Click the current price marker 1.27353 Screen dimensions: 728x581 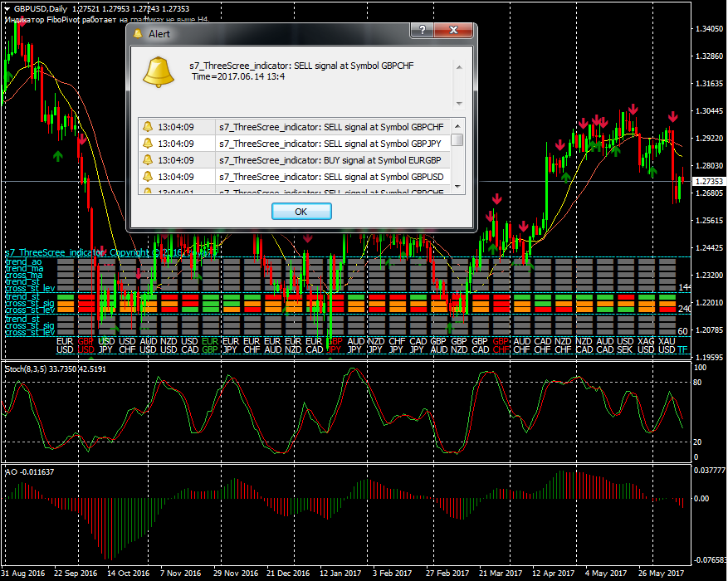[x=709, y=182]
